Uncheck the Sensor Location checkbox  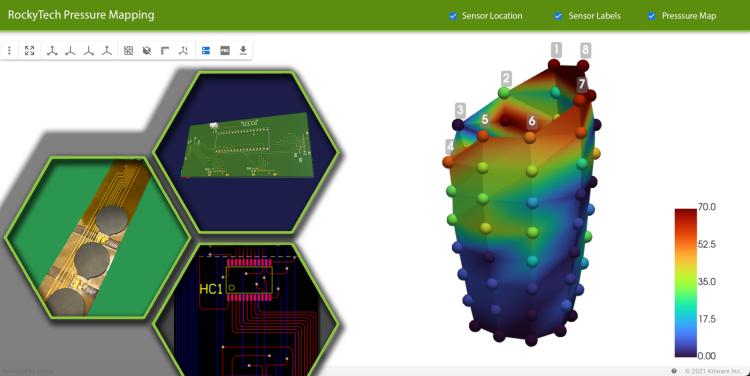pyautogui.click(x=453, y=16)
